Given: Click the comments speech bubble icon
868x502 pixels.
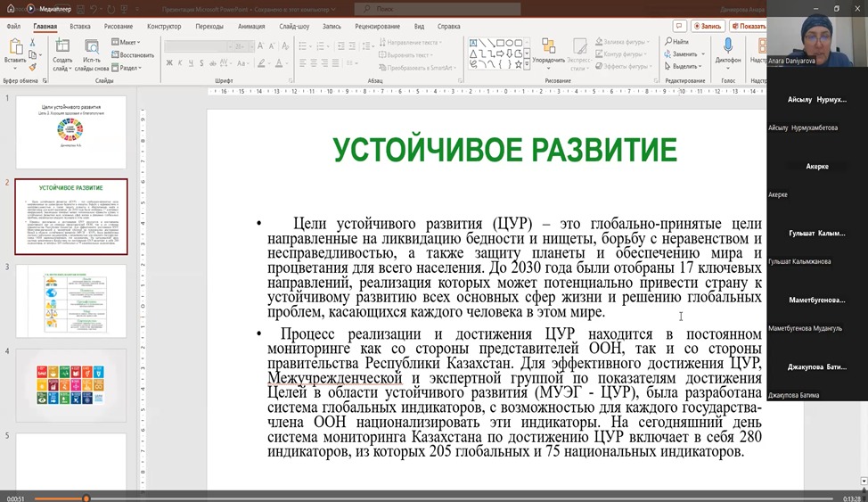Looking at the screenshot, I should (679, 26).
